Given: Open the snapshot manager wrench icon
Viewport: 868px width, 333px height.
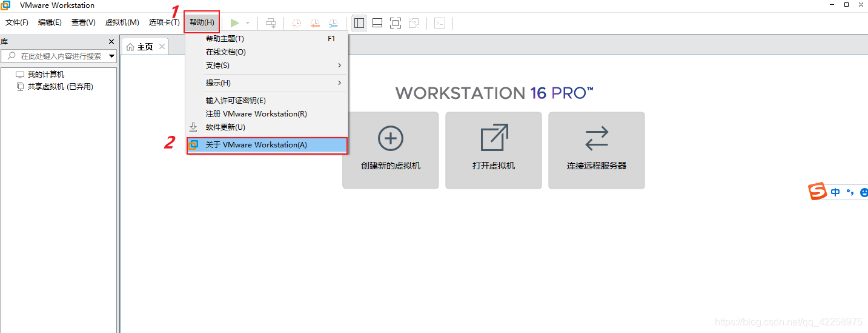Looking at the screenshot, I should coord(334,23).
